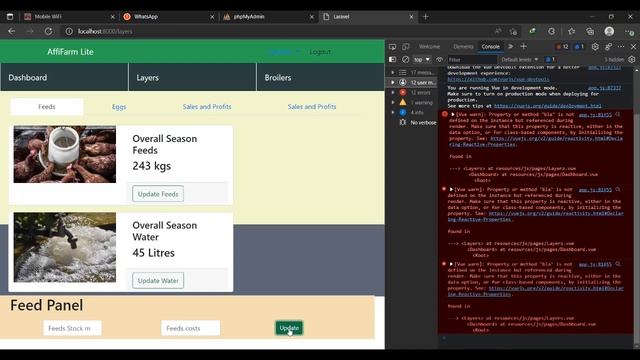The height and width of the screenshot is (360, 640).
Task: Switch to the phpMyAdmin browser tab
Action: (x=268, y=17)
